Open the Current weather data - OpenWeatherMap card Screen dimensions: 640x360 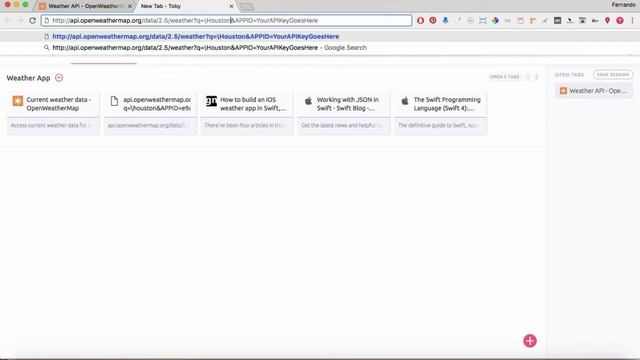click(53, 113)
